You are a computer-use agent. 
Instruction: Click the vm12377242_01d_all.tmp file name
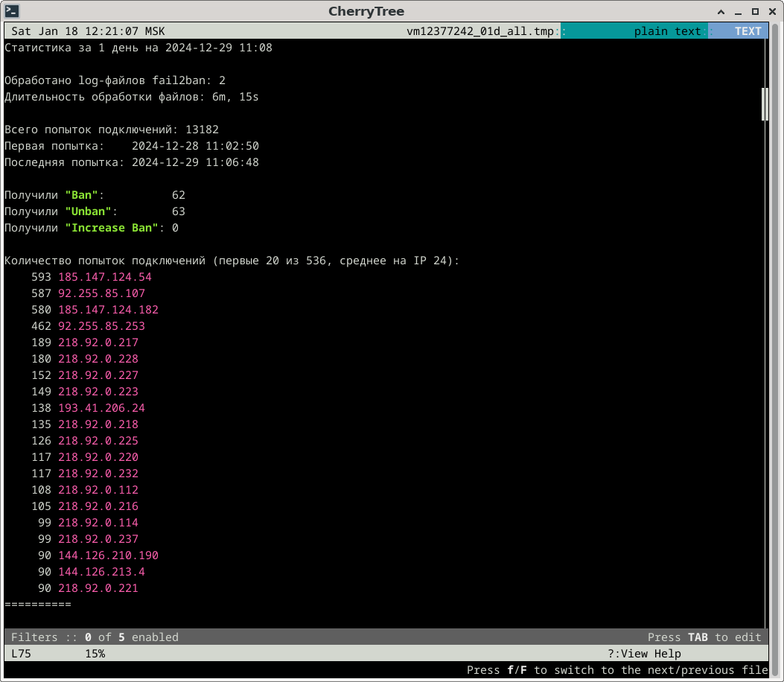480,31
